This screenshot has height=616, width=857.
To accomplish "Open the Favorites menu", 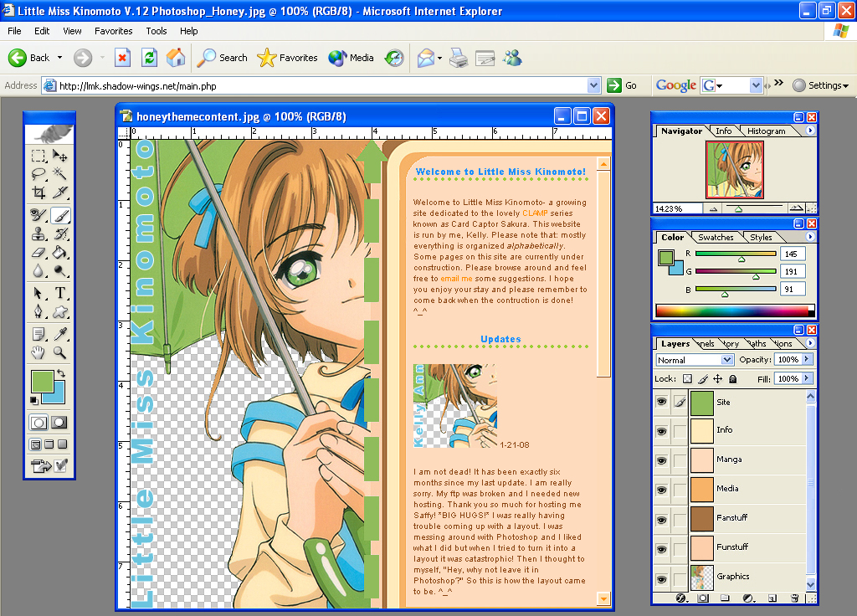I will click(113, 31).
